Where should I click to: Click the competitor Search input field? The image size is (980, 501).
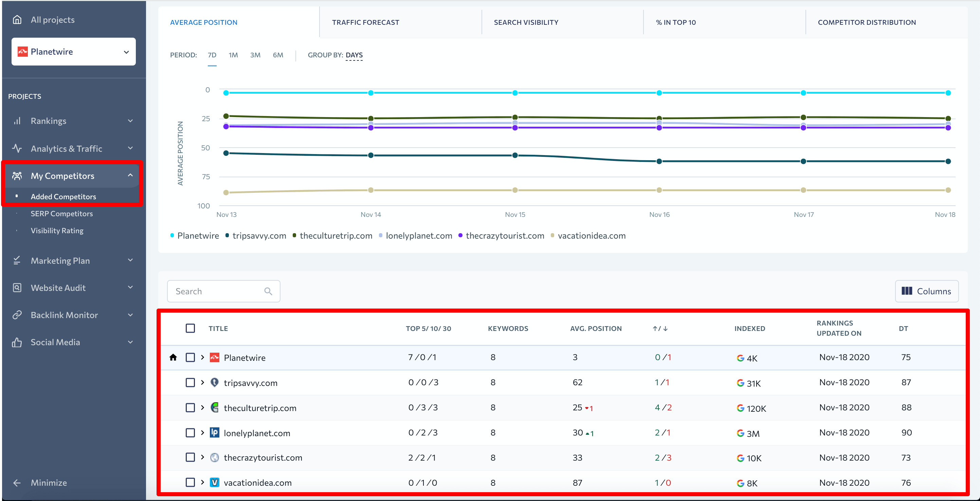point(224,291)
